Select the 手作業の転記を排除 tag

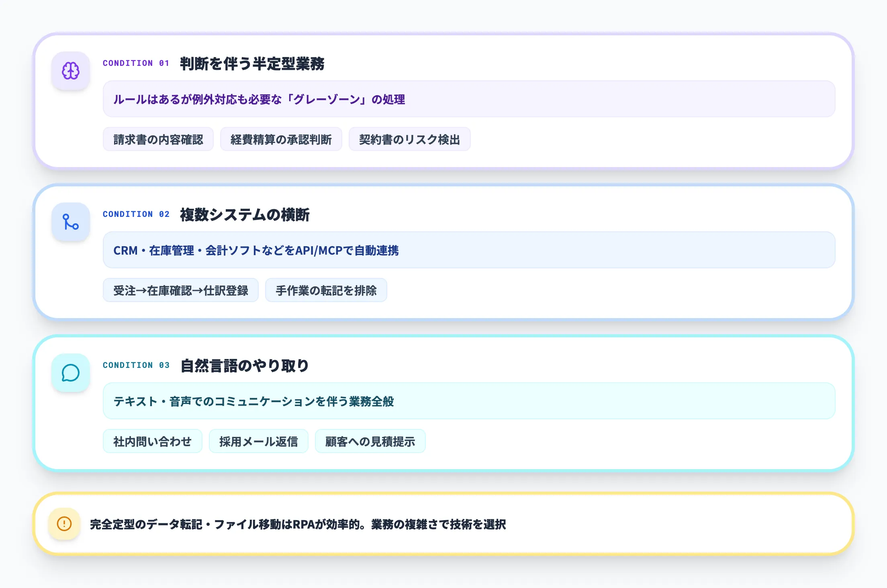tap(326, 290)
